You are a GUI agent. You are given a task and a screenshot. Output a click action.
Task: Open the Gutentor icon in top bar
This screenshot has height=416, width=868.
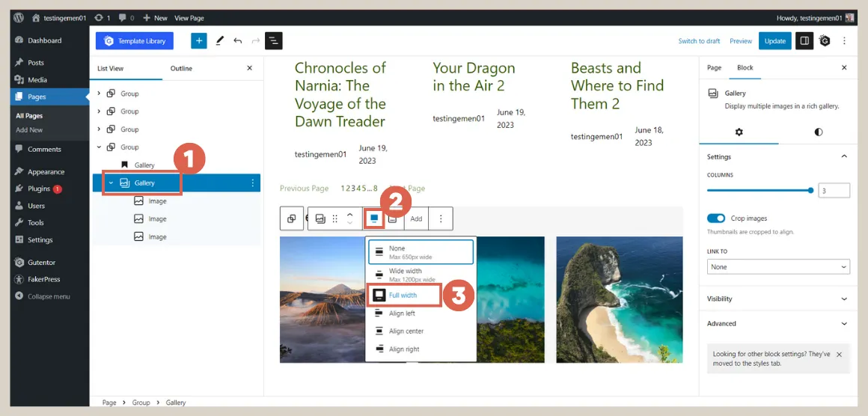(x=825, y=41)
